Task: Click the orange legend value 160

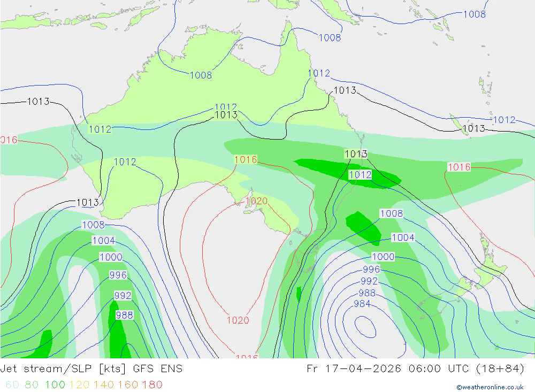Action: click(x=128, y=385)
